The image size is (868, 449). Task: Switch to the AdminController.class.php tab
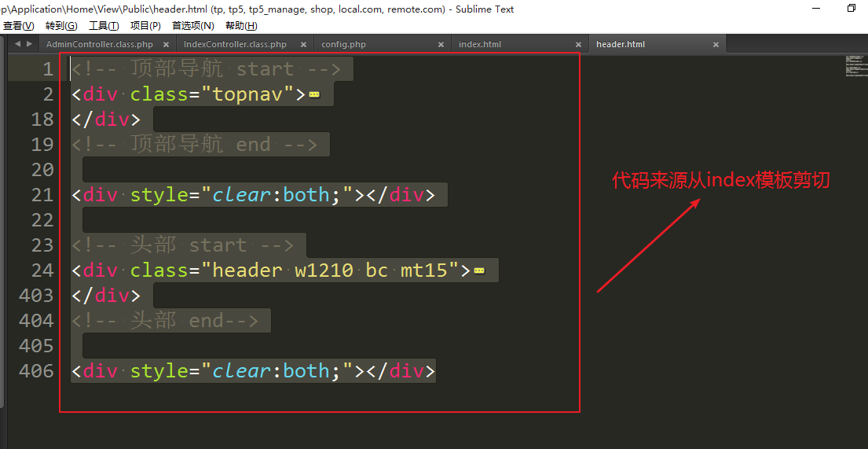[99, 45]
